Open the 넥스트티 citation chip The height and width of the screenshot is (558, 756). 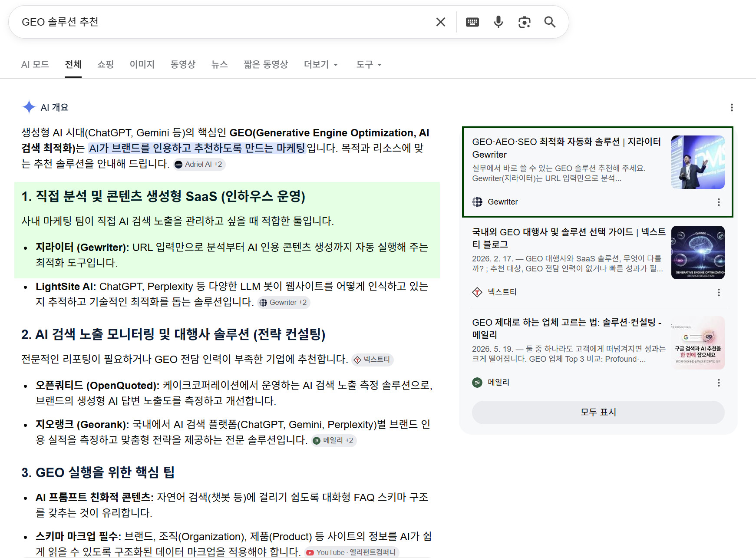[x=372, y=360]
